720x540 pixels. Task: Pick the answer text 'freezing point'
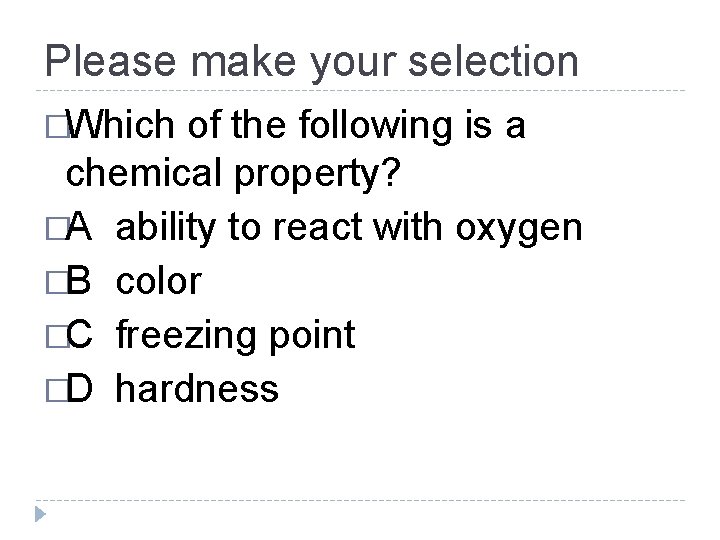coord(235,335)
